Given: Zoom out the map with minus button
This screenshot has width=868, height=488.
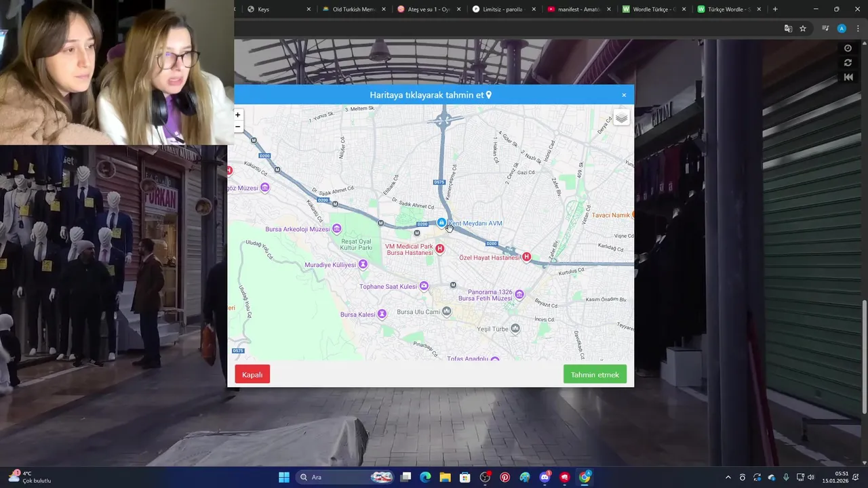Looking at the screenshot, I should (238, 127).
